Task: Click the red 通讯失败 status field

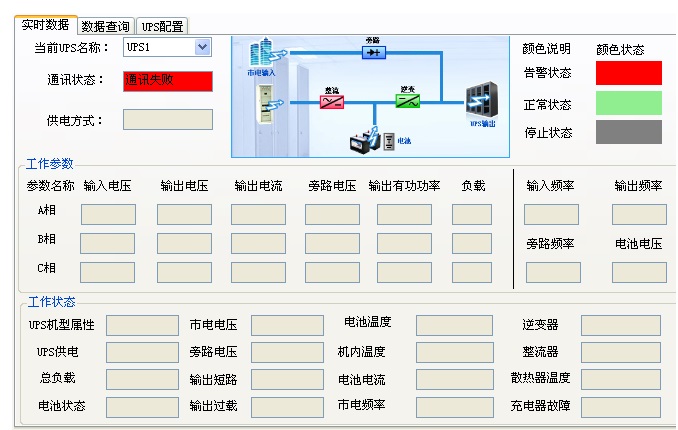Action: click(x=167, y=81)
